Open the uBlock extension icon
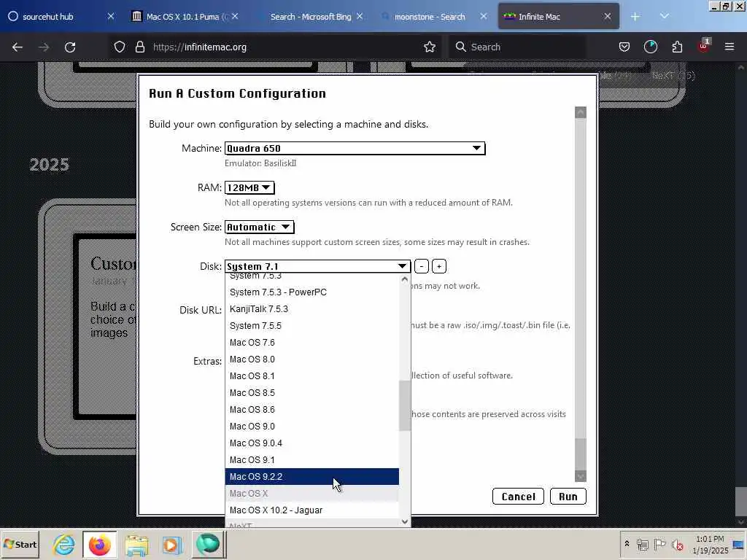 click(x=704, y=46)
